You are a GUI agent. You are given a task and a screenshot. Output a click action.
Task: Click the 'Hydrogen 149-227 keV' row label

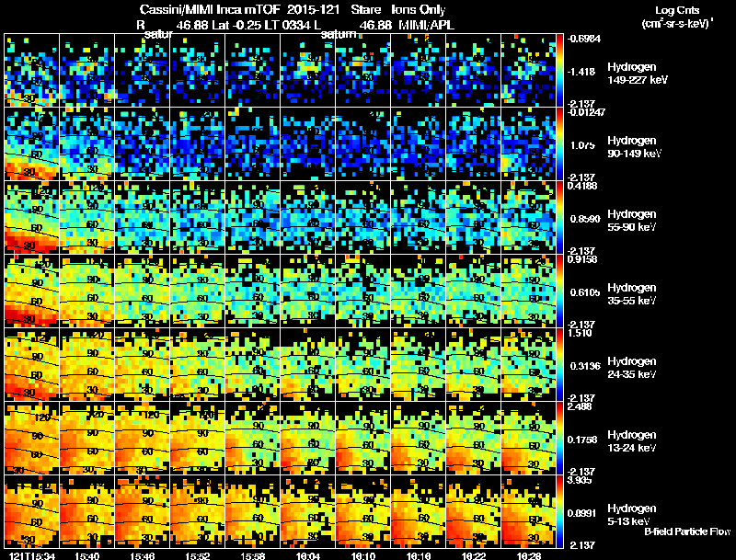[x=637, y=74]
